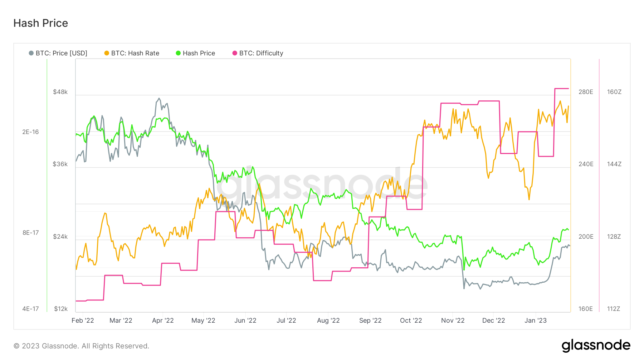Toggle the Hash Price series label

point(199,53)
